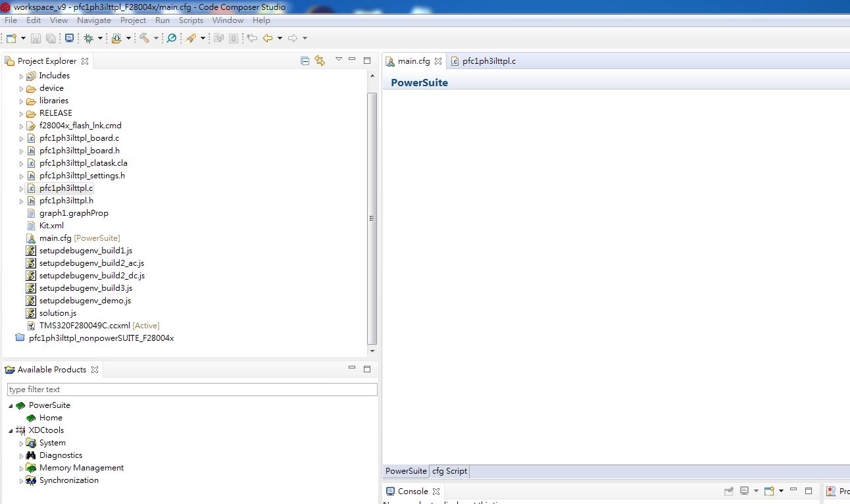Open dropdown next to Debug icon
This screenshot has width=850, height=504.
click(x=100, y=38)
